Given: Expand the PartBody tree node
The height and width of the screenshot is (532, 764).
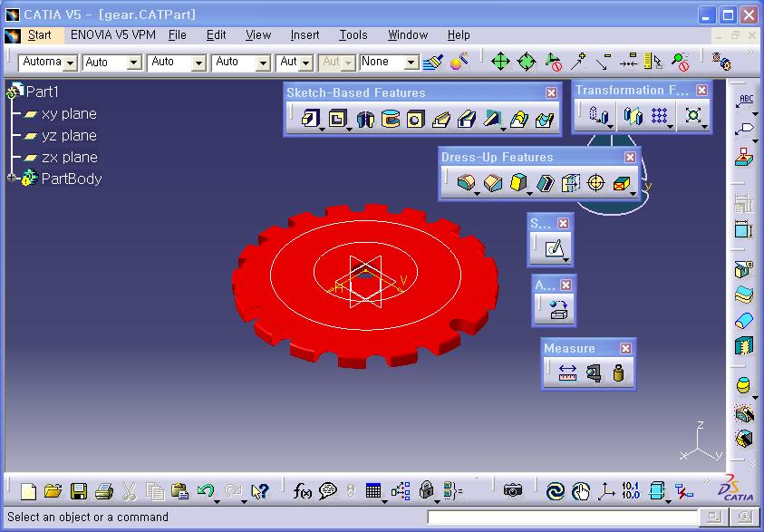Looking at the screenshot, I should 12,179.
